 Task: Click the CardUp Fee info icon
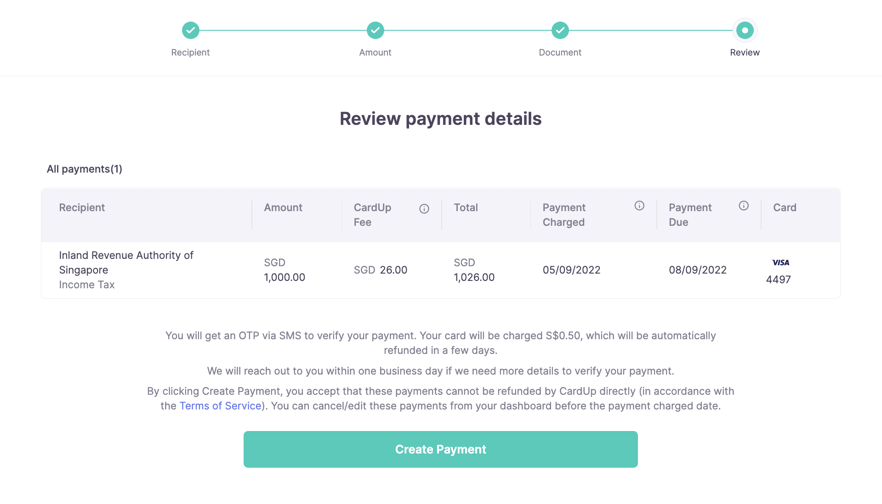[x=424, y=209]
